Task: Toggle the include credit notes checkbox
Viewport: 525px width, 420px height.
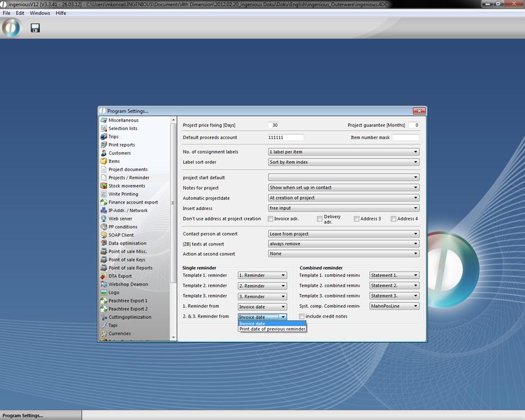Action: (302, 316)
